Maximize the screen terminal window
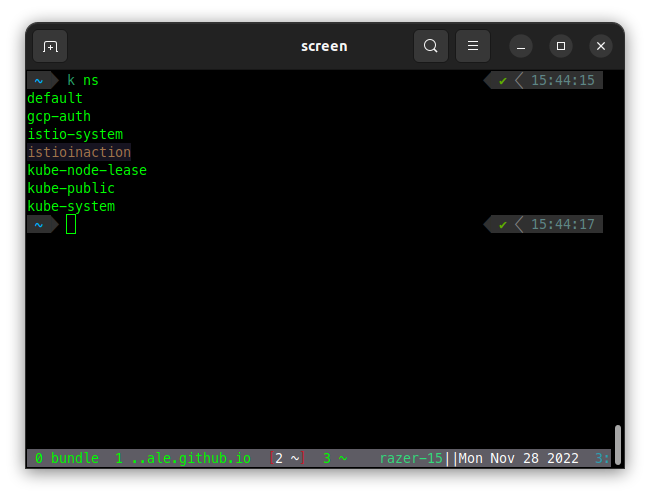650x497 pixels. [x=561, y=46]
